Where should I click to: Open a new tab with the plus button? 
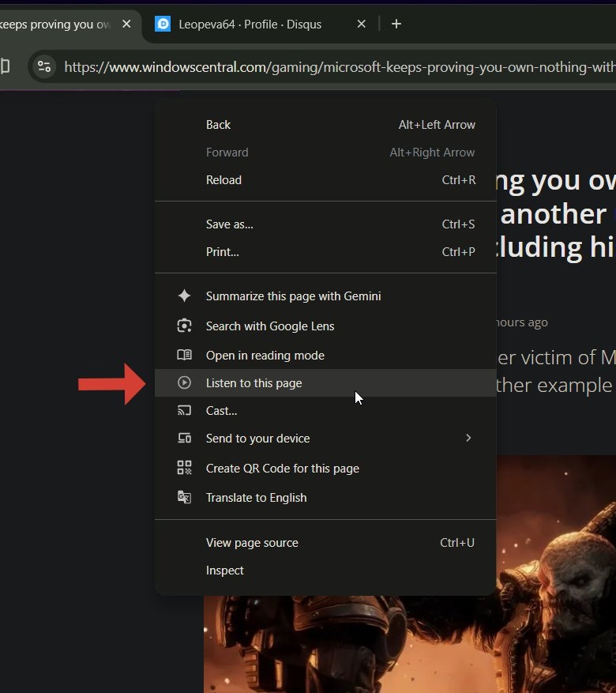click(396, 24)
